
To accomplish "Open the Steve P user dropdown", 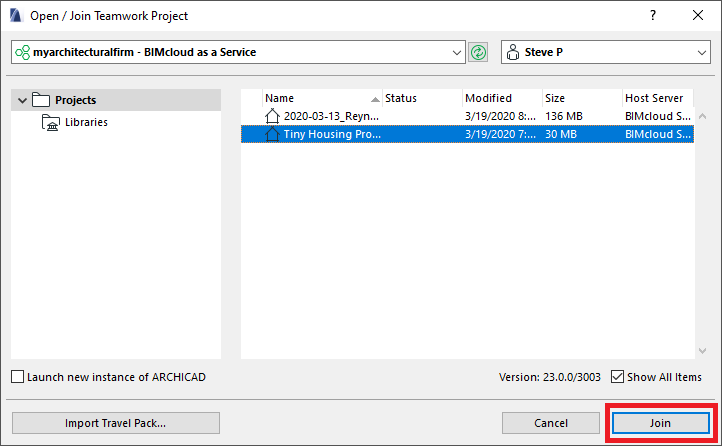I will (701, 52).
